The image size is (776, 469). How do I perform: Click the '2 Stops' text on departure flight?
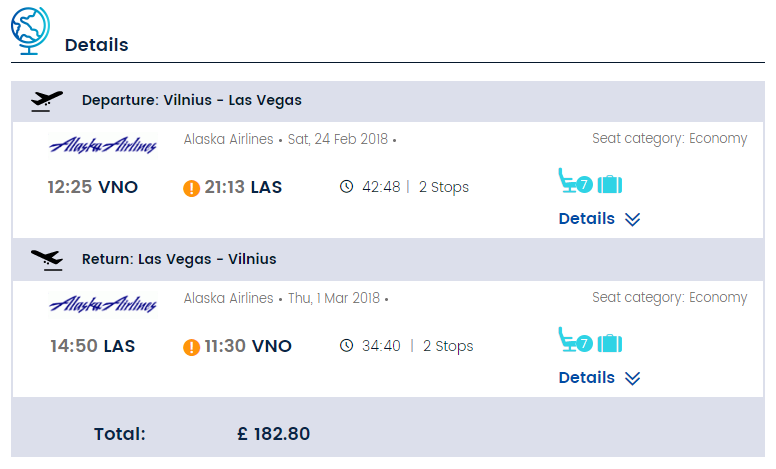pos(444,187)
